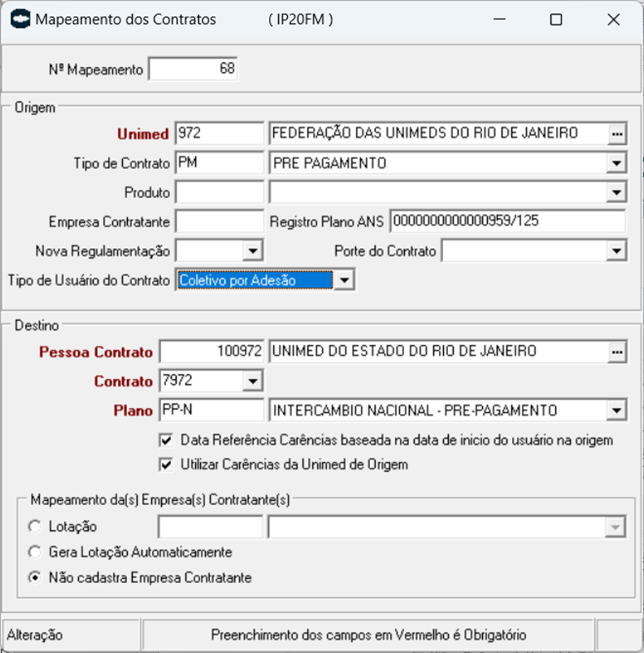Expand the Plano INTERCAMBIO NACIONAL dropdown
Image resolution: width=644 pixels, height=653 pixels.
click(617, 411)
